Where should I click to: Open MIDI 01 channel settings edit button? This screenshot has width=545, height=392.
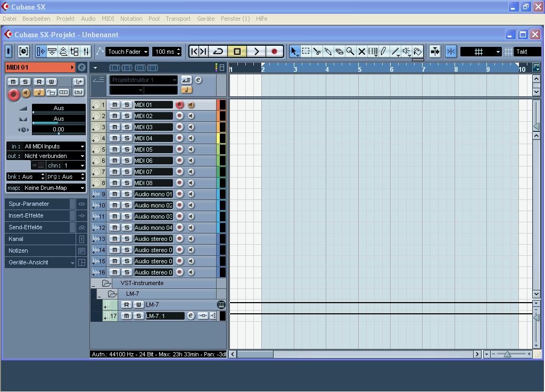[x=81, y=68]
